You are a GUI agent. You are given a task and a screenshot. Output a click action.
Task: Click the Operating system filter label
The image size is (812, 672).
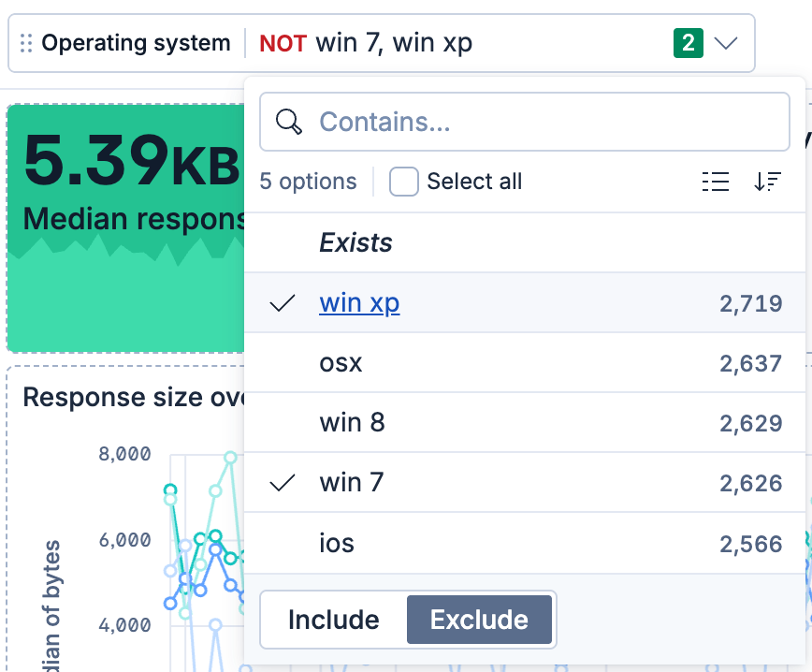(x=137, y=42)
